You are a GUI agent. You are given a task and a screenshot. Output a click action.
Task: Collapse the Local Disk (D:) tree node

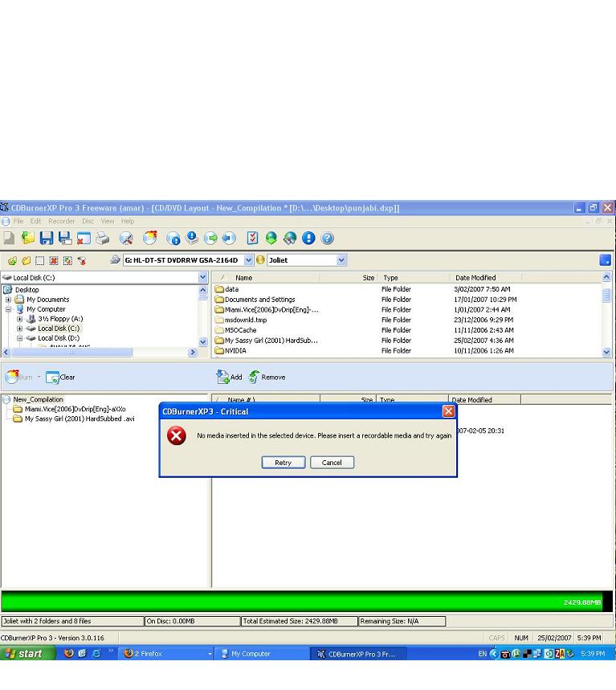pos(20,338)
